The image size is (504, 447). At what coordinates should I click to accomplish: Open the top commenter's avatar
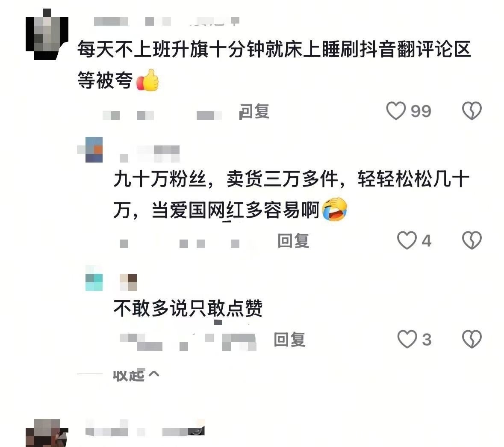47,34
